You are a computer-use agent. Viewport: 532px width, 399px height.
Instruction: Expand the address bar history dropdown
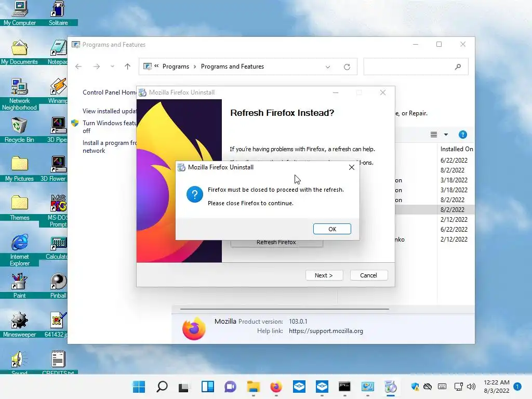click(x=328, y=67)
